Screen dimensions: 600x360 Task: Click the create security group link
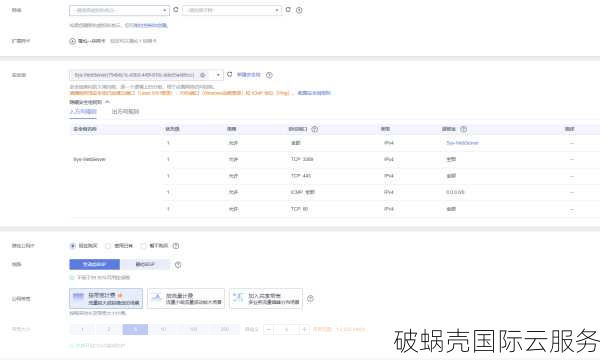[249, 75]
